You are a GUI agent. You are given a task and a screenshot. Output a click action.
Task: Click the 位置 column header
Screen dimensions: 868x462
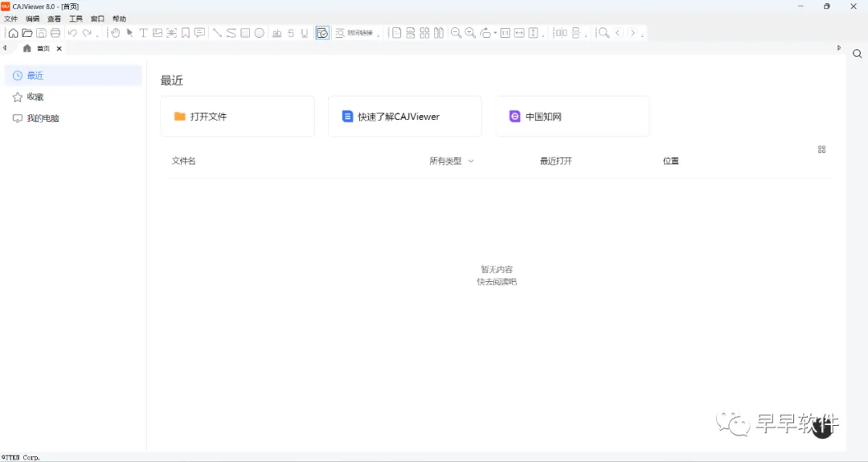point(671,161)
